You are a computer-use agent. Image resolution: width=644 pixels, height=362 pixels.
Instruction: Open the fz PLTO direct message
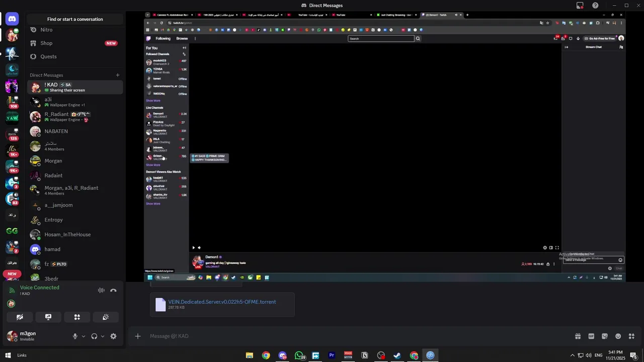(x=75, y=264)
